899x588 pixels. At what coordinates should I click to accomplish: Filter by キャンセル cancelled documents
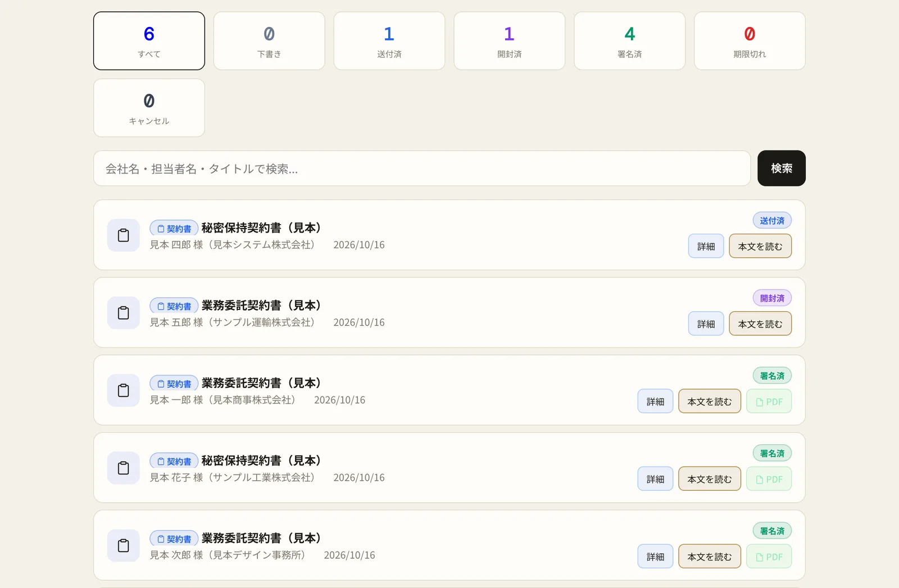pyautogui.click(x=149, y=108)
